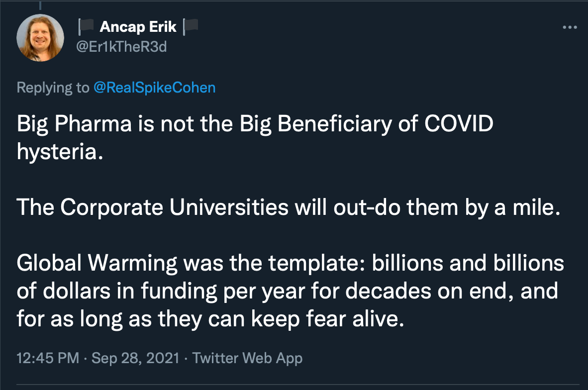Click the word COVID in the tweet
The height and width of the screenshot is (390, 588).
tap(459, 123)
